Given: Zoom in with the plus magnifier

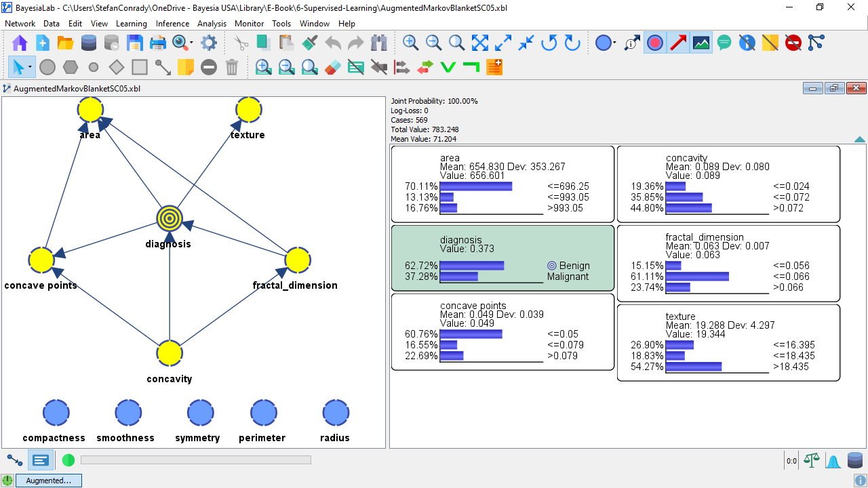Looking at the screenshot, I should (x=410, y=43).
